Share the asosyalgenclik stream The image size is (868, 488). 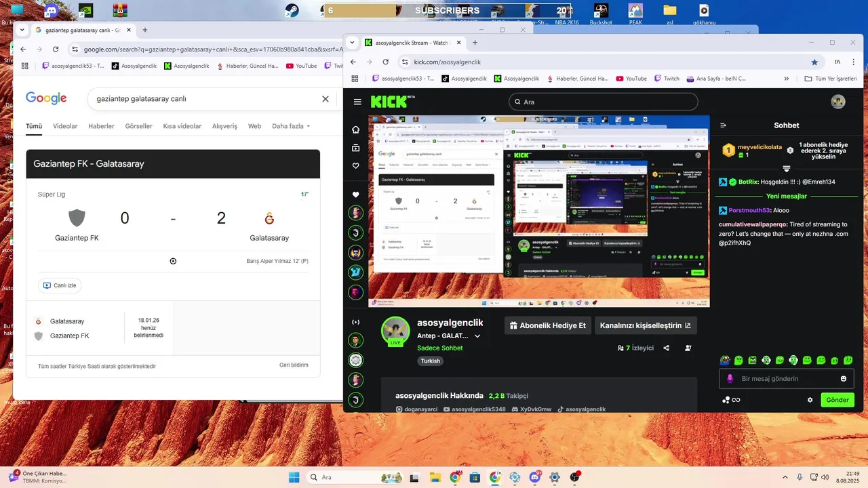(x=667, y=348)
